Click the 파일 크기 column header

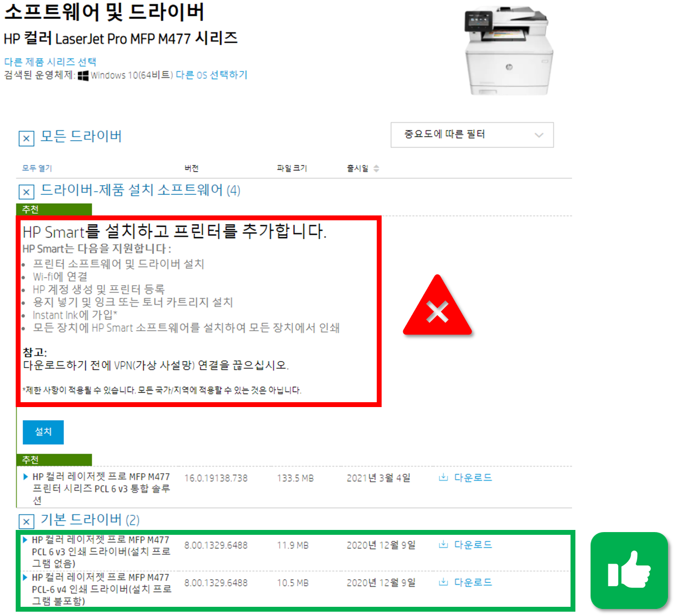click(x=292, y=168)
